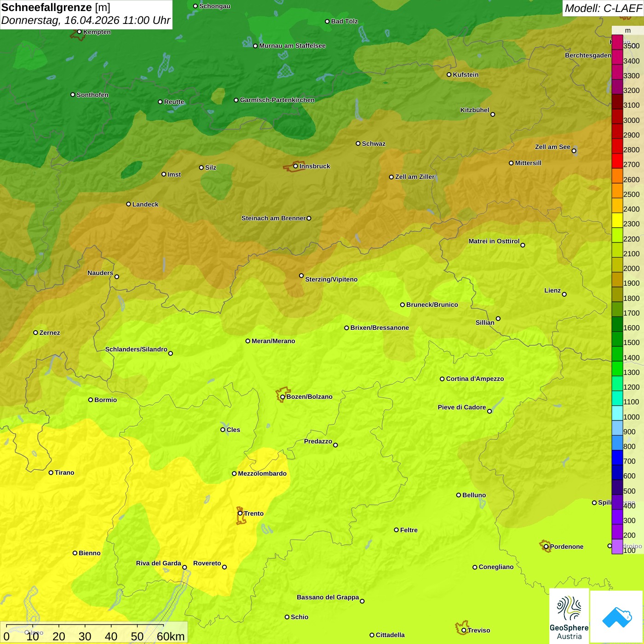Click the "Murnau am Staffelsee" label
Screen dimensions: 644x644
[293, 46]
